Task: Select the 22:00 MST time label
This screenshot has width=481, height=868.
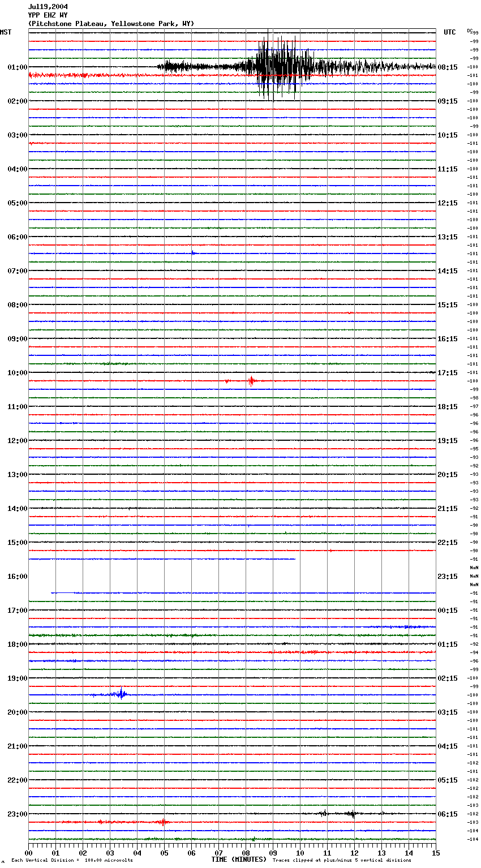Action: (x=18, y=780)
